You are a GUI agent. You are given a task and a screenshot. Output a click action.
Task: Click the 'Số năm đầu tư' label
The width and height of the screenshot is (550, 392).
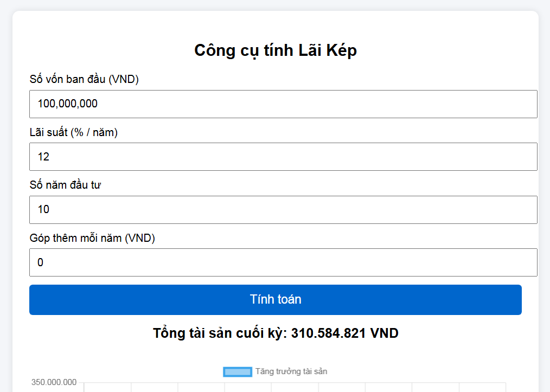pos(65,185)
